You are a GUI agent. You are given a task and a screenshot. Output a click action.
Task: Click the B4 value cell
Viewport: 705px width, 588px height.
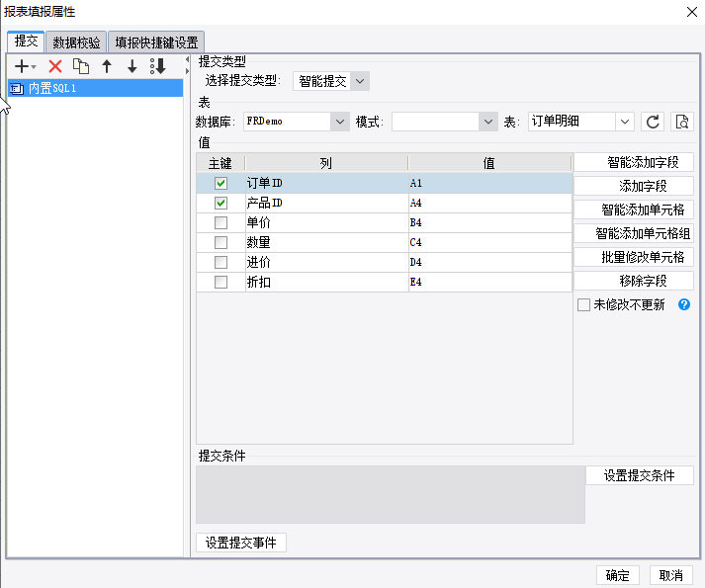point(490,222)
